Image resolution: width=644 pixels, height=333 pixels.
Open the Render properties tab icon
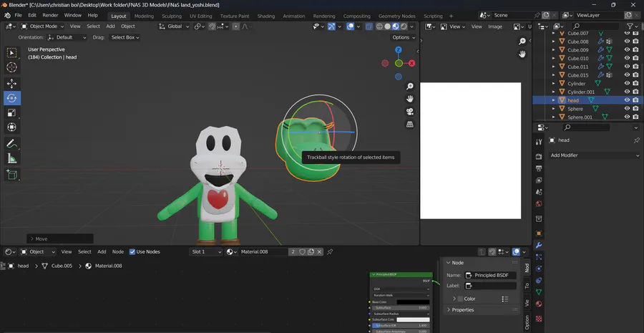point(539,157)
